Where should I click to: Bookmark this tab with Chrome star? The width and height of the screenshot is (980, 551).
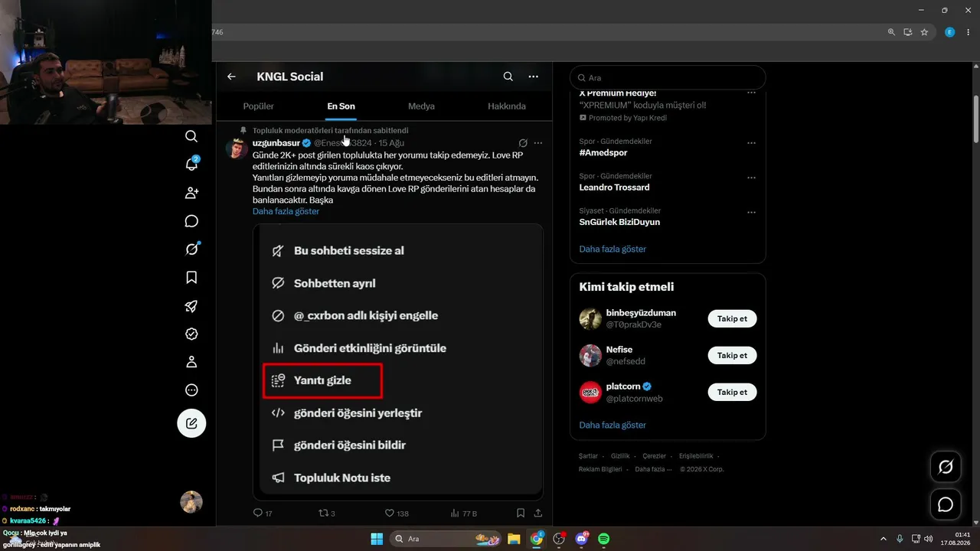(924, 32)
